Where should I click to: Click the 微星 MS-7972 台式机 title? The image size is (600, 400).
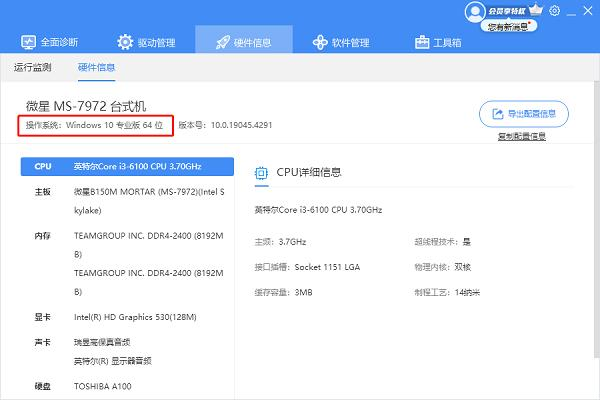coord(86,106)
